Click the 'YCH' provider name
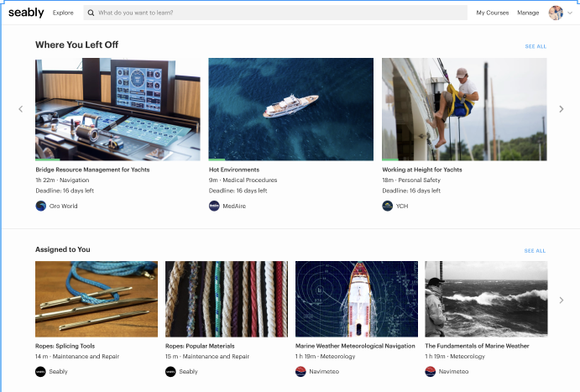The height and width of the screenshot is (392, 580). pos(402,206)
